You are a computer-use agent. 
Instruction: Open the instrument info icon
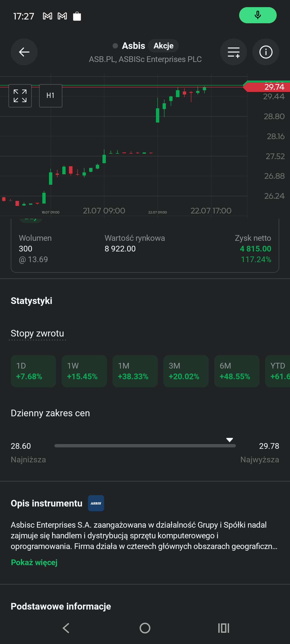[266, 52]
